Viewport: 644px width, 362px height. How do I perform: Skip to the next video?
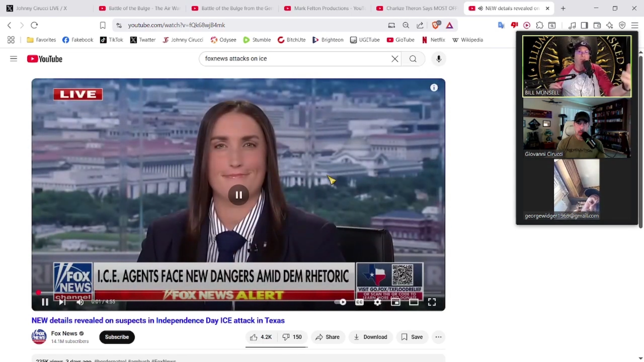(62, 302)
